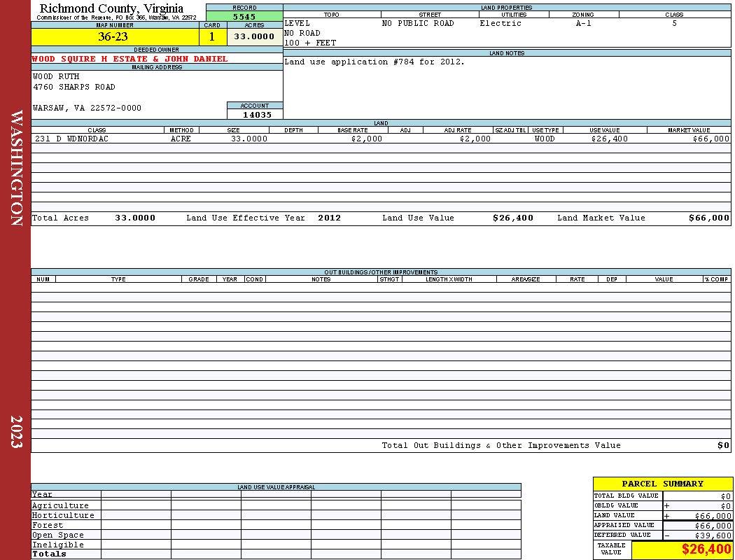The height and width of the screenshot is (560, 735).
Task: Click the ACRE method cell
Action: 181,139
